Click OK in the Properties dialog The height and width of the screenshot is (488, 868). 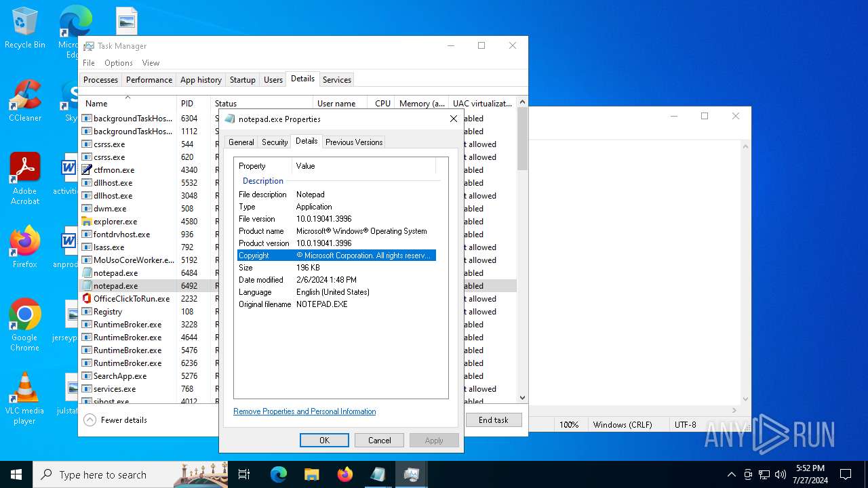[324, 441]
